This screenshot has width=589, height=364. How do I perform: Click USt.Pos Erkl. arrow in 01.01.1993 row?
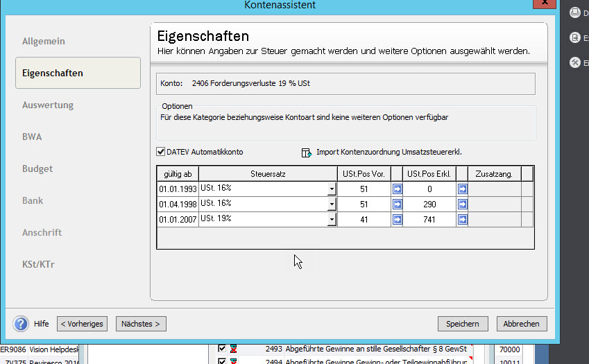coord(463,189)
